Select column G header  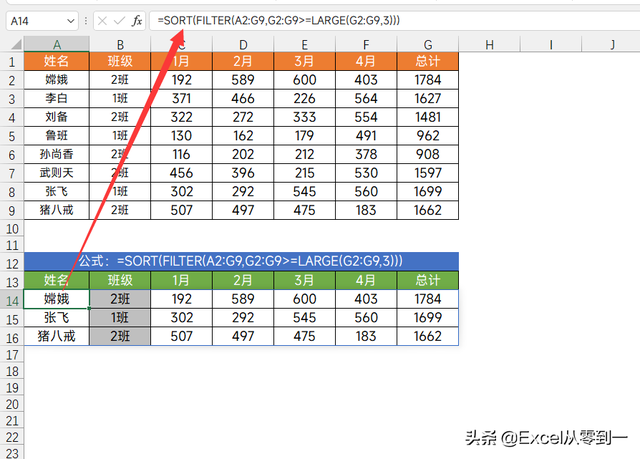[428, 44]
